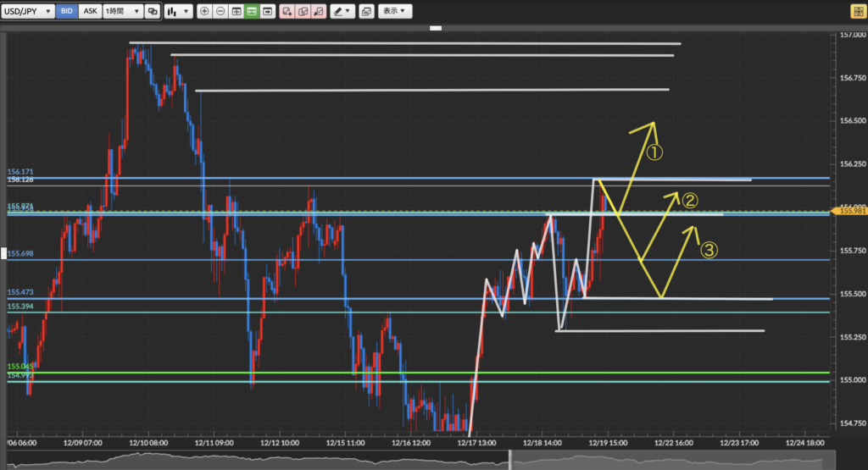868x470 pixels.
Task: Click the bottom overview range slider handle
Action: (x=510, y=460)
